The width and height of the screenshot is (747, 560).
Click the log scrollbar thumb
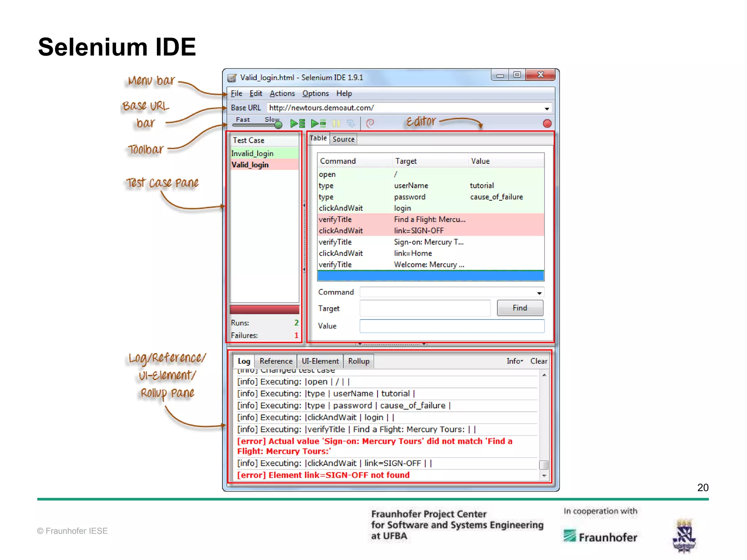click(x=544, y=465)
